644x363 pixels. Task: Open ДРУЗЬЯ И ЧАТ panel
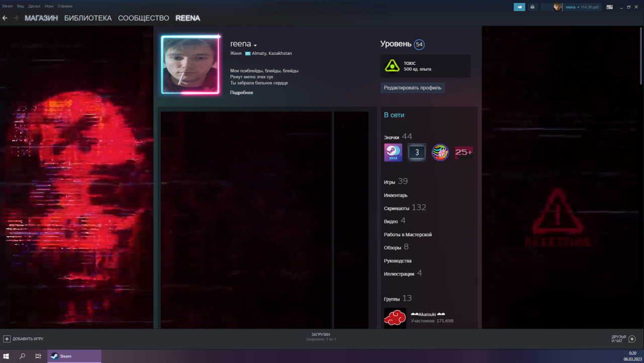[x=623, y=339]
